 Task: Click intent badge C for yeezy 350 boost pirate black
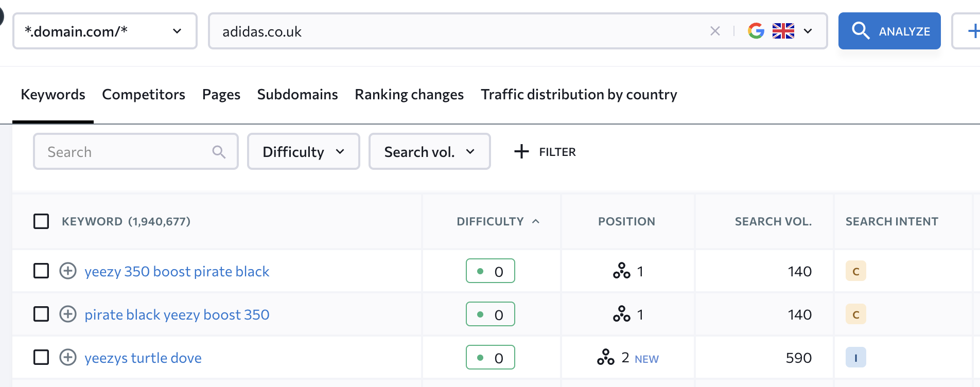[856, 271]
